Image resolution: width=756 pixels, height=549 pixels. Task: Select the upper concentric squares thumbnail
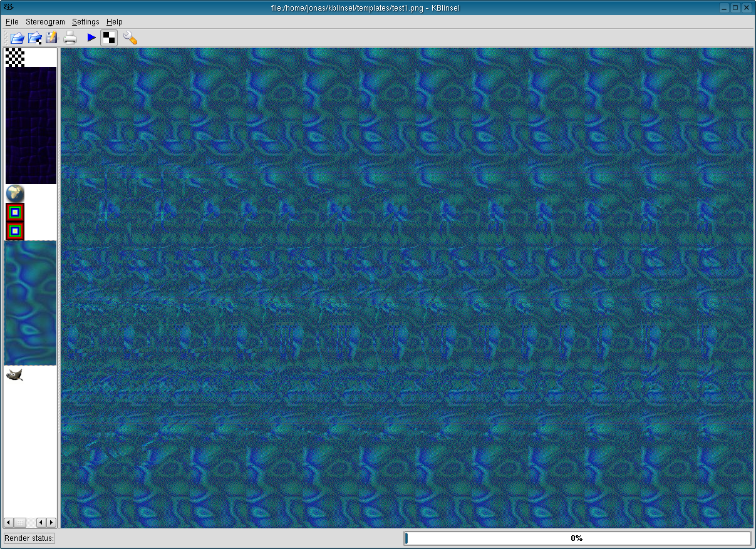14,213
